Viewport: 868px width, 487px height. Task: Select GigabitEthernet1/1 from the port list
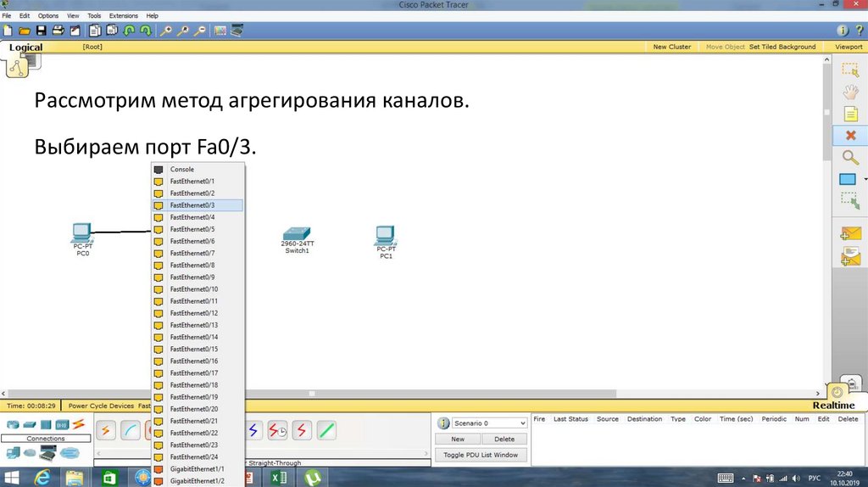point(198,468)
